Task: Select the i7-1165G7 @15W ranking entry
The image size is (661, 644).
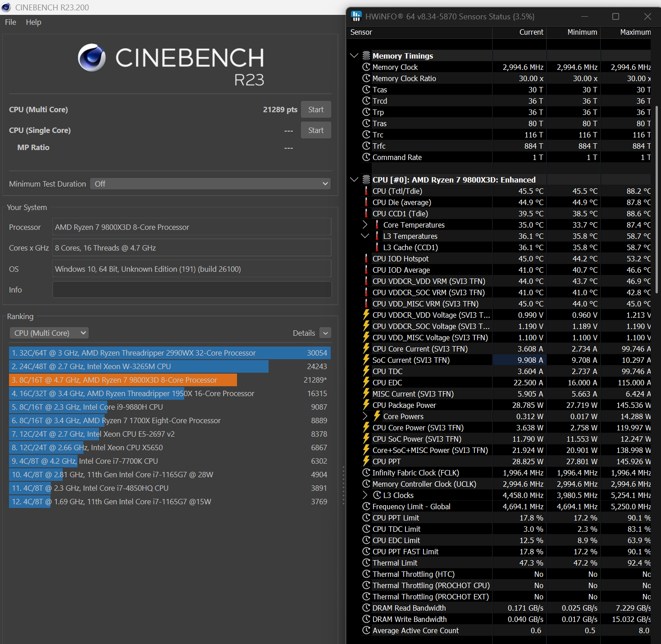Action: point(170,502)
